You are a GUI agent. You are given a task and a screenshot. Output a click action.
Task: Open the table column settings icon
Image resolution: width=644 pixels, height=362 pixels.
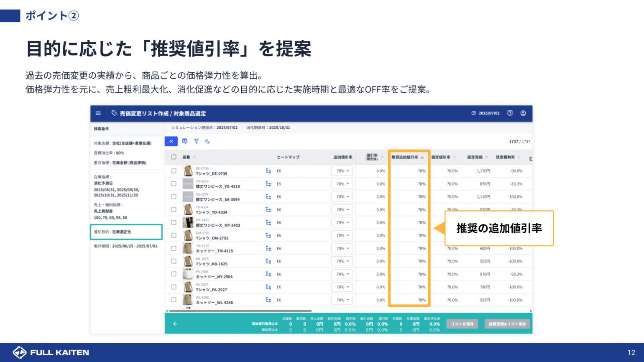pos(185,141)
